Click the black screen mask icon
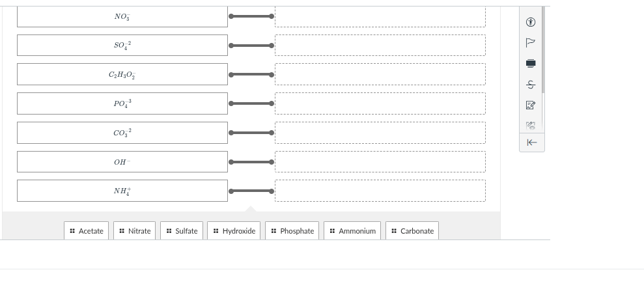 [531, 63]
